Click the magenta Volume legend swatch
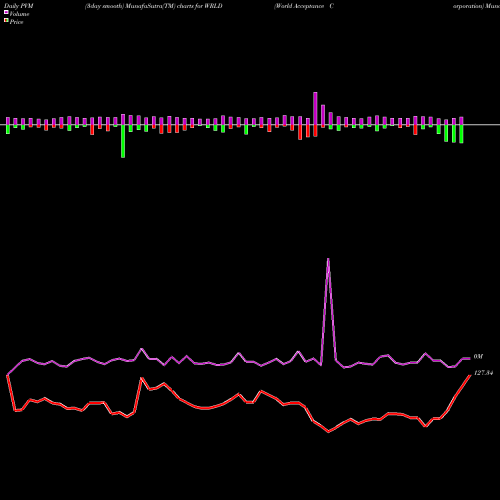The width and height of the screenshot is (500, 500). tap(6, 13)
